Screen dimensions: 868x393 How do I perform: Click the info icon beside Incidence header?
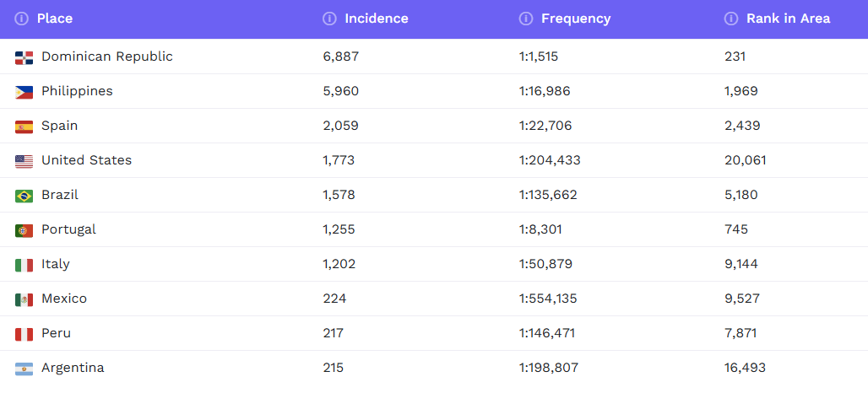(329, 19)
